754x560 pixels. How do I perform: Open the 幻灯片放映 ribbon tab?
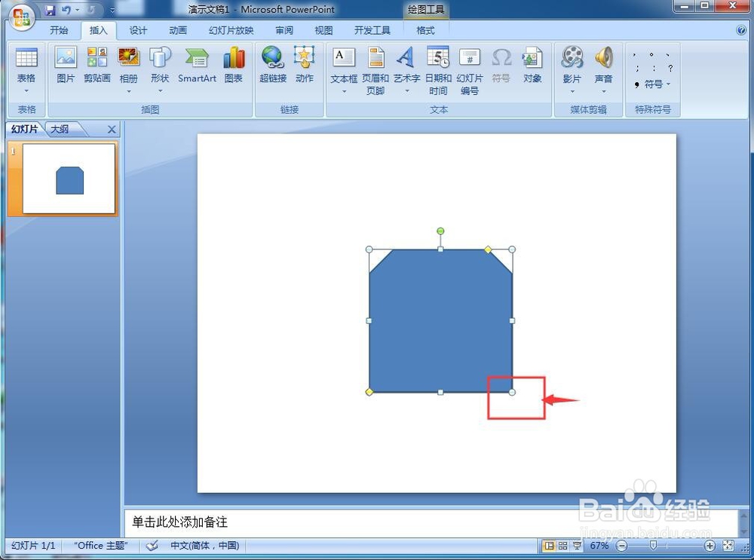231,30
